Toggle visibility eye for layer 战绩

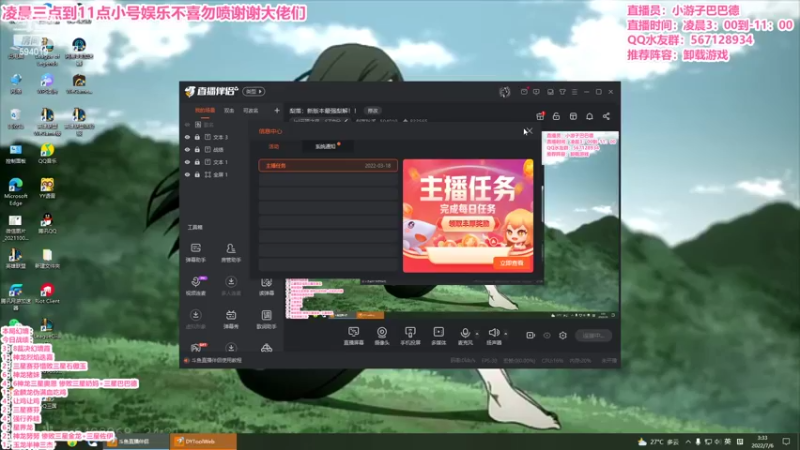coord(187,149)
